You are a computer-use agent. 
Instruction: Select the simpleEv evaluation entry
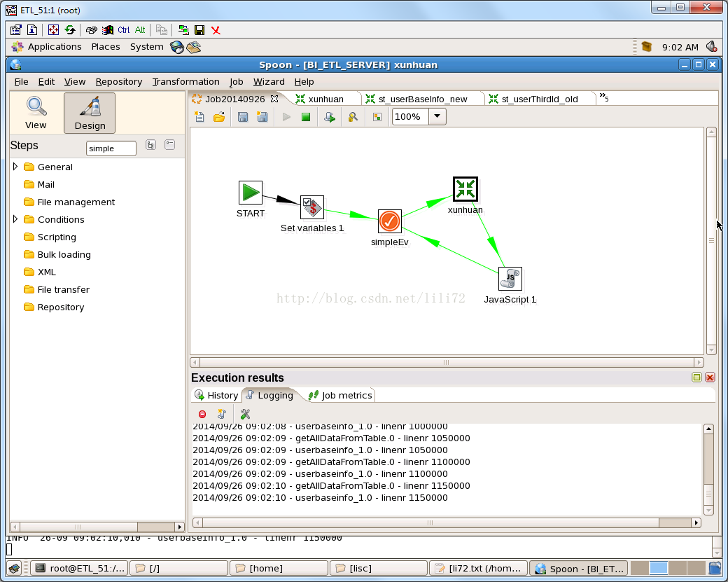(389, 221)
